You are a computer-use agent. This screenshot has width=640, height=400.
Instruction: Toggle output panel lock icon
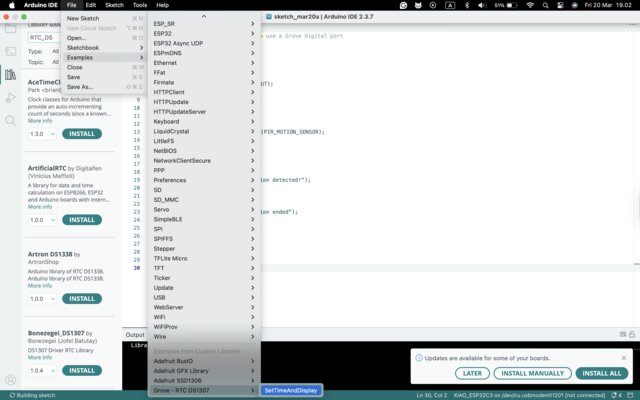pyautogui.click(x=632, y=334)
